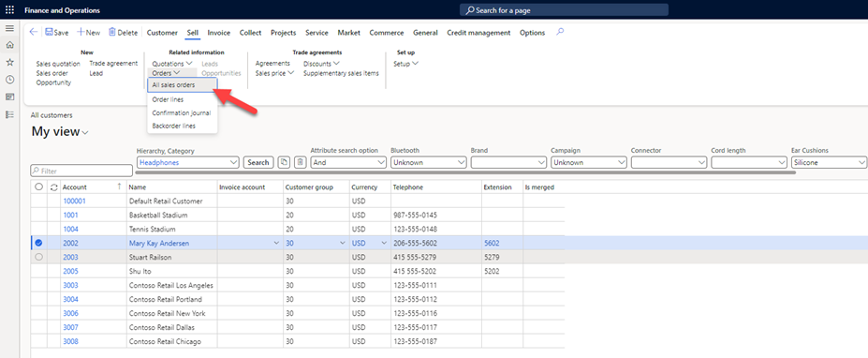
Task: Click the attribute filter horizontal scrollbar
Action: point(465,172)
